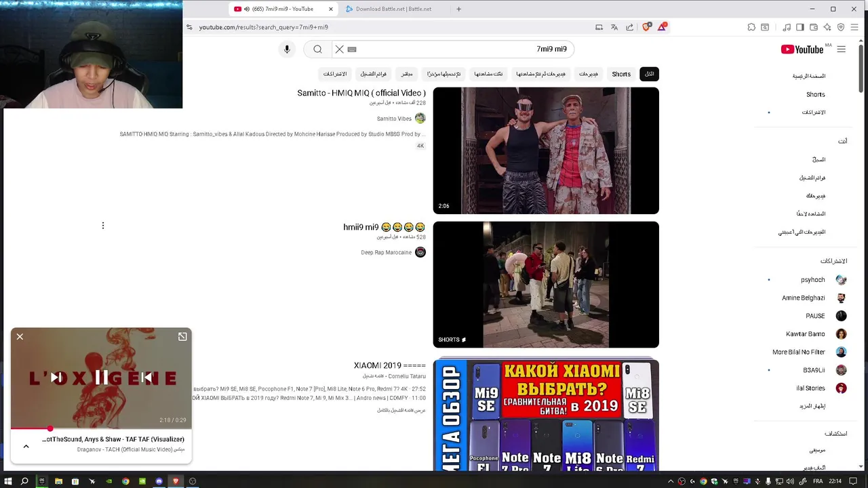Open the Xiaomi comparison playlist thumbnail

[x=546, y=415]
